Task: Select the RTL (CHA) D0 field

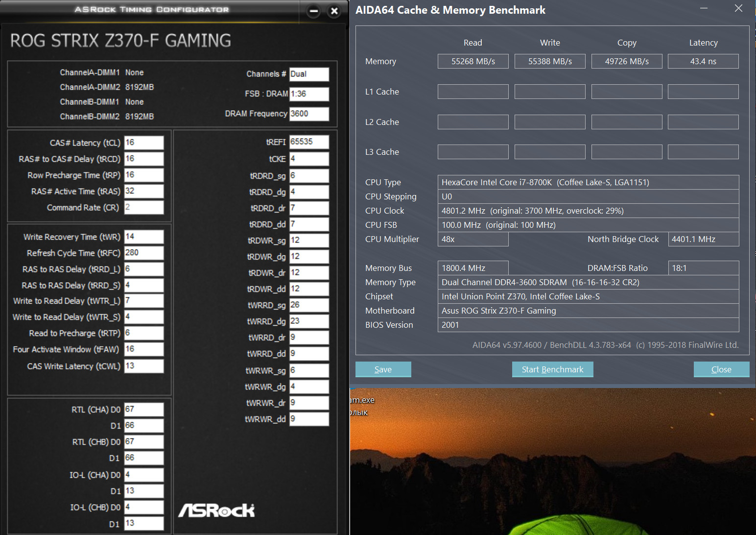Action: coord(144,410)
